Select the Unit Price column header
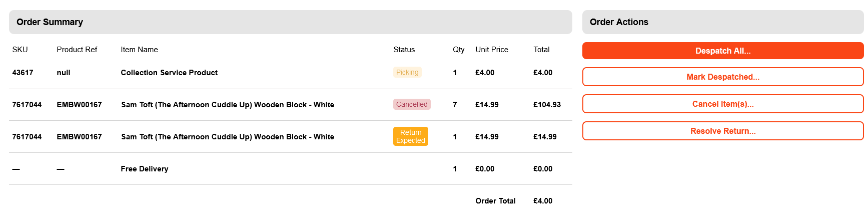Image resolution: width=868 pixels, height=212 pixels. (492, 50)
